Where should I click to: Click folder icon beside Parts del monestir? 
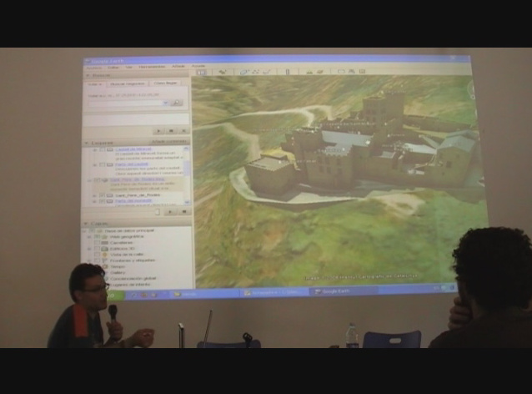(x=109, y=201)
